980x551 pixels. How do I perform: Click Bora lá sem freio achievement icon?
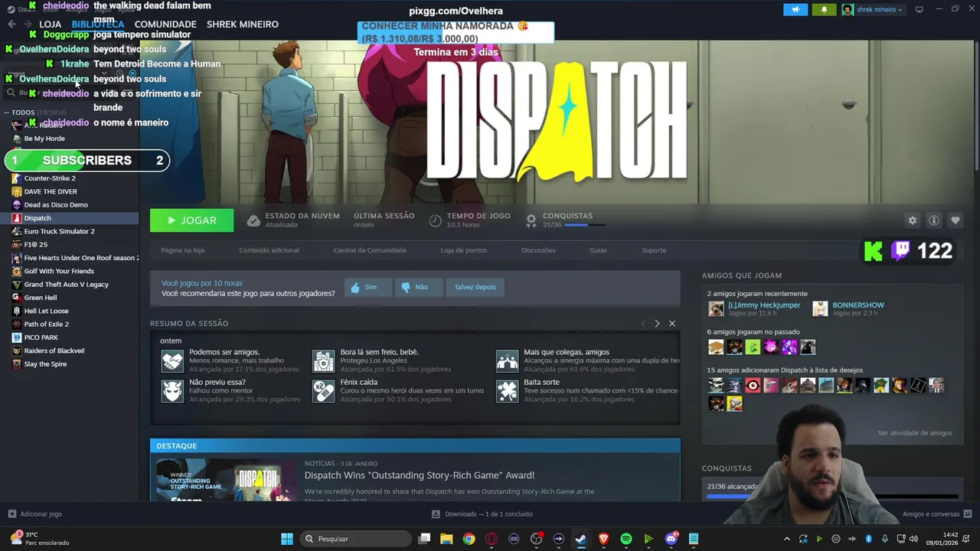(x=324, y=360)
